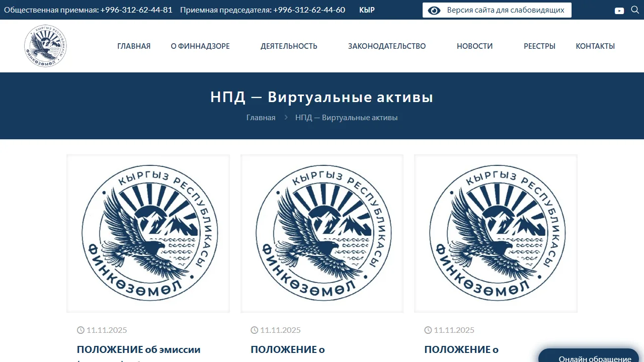Image resolution: width=644 pixels, height=362 pixels.
Task: Click public reception phone +996-312-62-44-81
Action: tap(136, 10)
